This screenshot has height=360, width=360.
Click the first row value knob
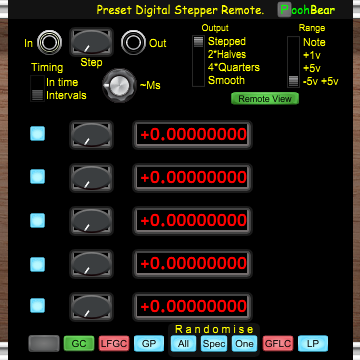click(91, 135)
